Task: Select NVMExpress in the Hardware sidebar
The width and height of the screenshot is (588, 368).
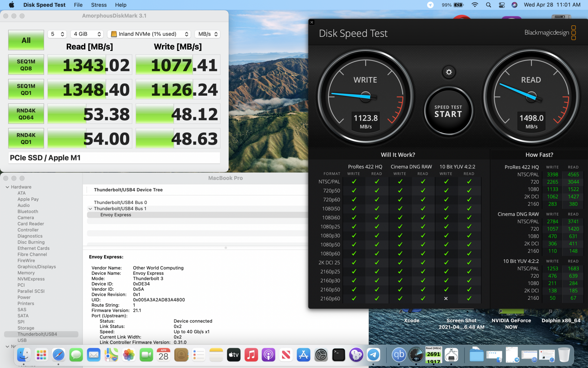Action: [31, 279]
